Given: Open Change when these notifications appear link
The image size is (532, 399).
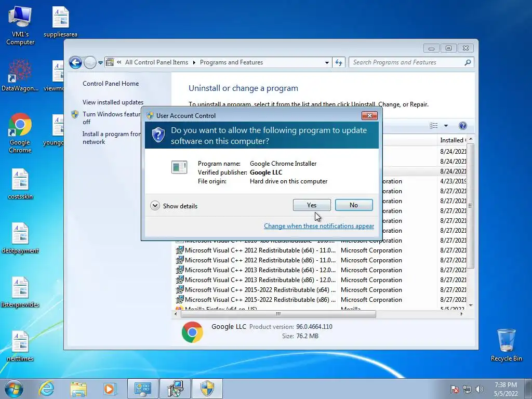Looking at the screenshot, I should [319, 226].
